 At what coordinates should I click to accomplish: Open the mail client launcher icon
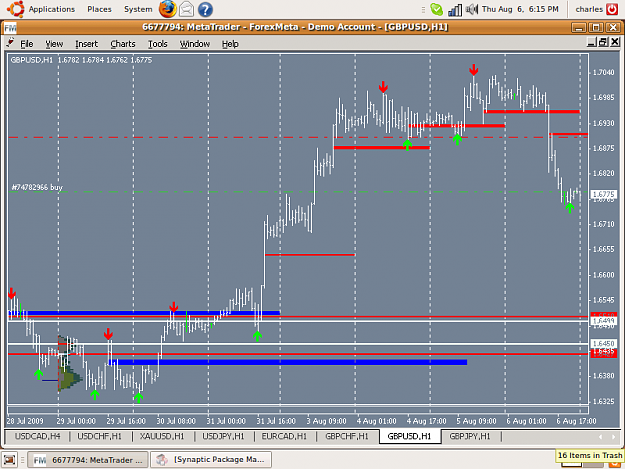click(186, 9)
